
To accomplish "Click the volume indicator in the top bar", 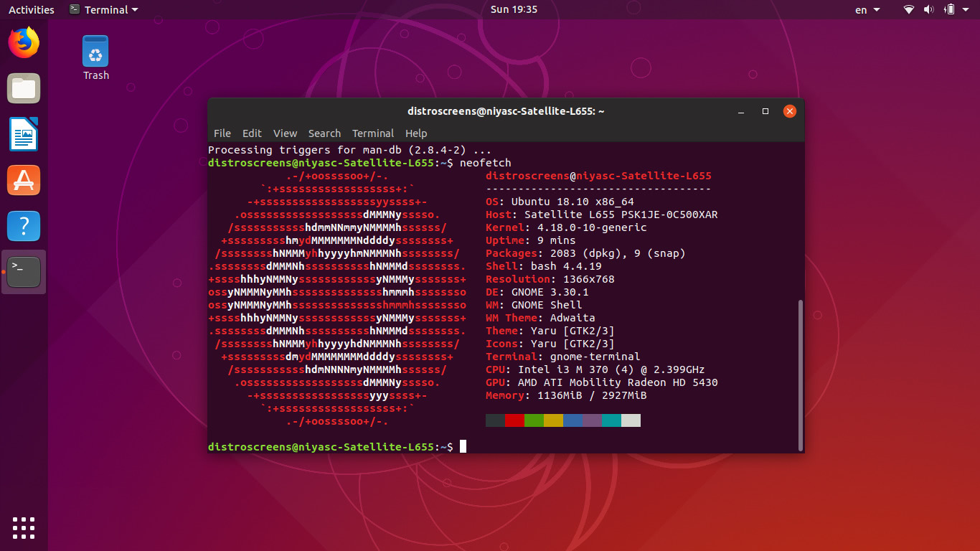I will pos(930,9).
